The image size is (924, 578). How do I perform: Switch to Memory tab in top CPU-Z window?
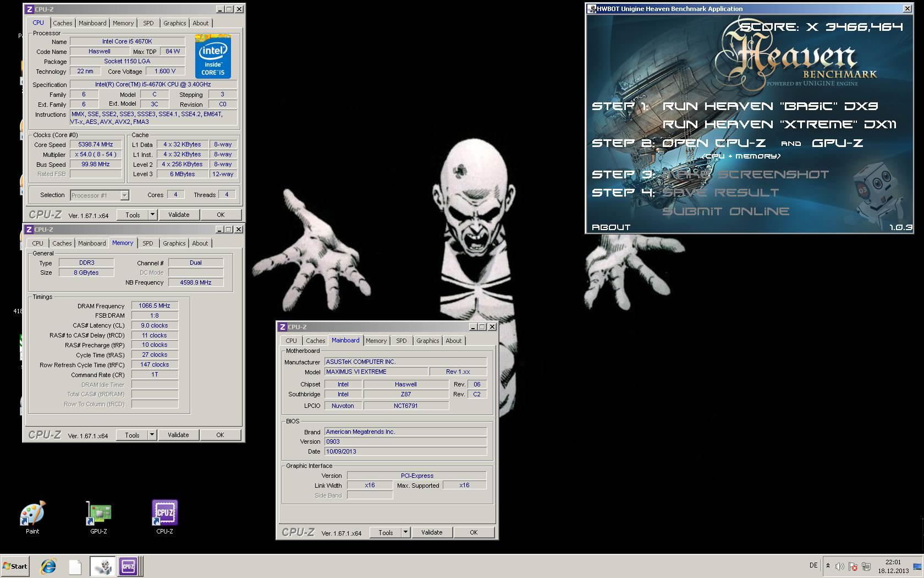click(123, 23)
